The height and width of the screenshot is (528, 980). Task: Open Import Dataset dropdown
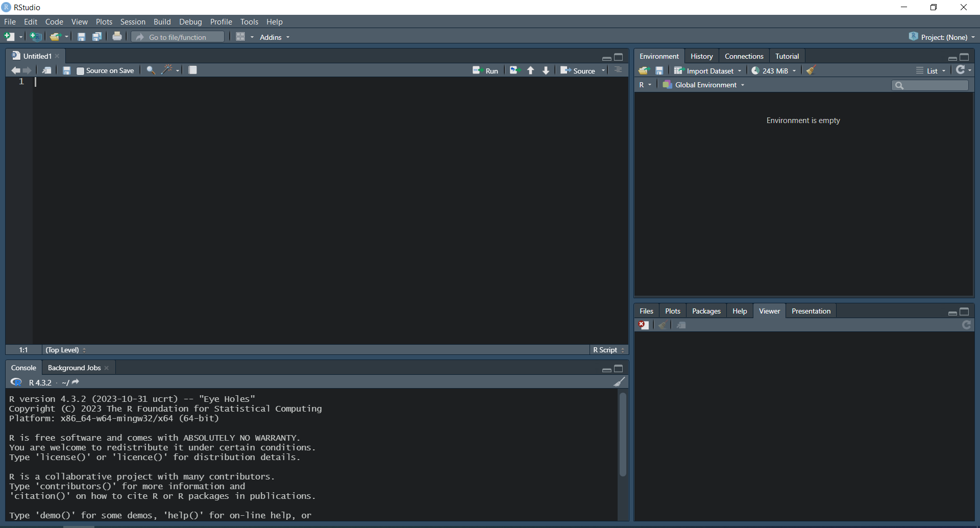(x=707, y=70)
